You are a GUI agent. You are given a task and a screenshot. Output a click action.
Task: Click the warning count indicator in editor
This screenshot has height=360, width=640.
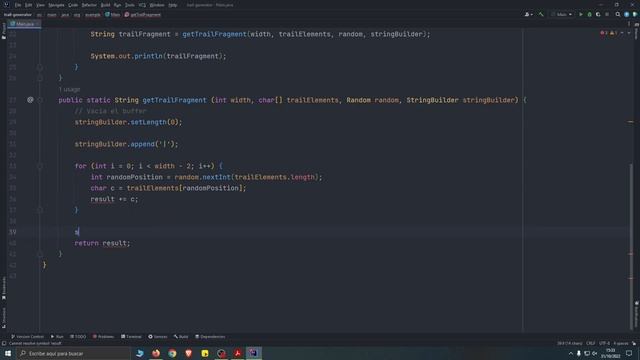613,33
